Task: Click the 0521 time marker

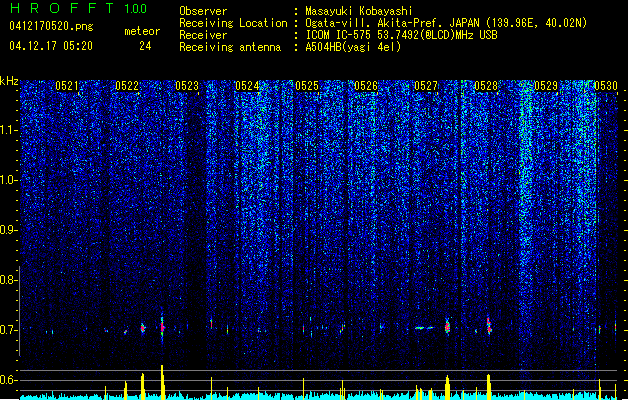Action: (67, 86)
